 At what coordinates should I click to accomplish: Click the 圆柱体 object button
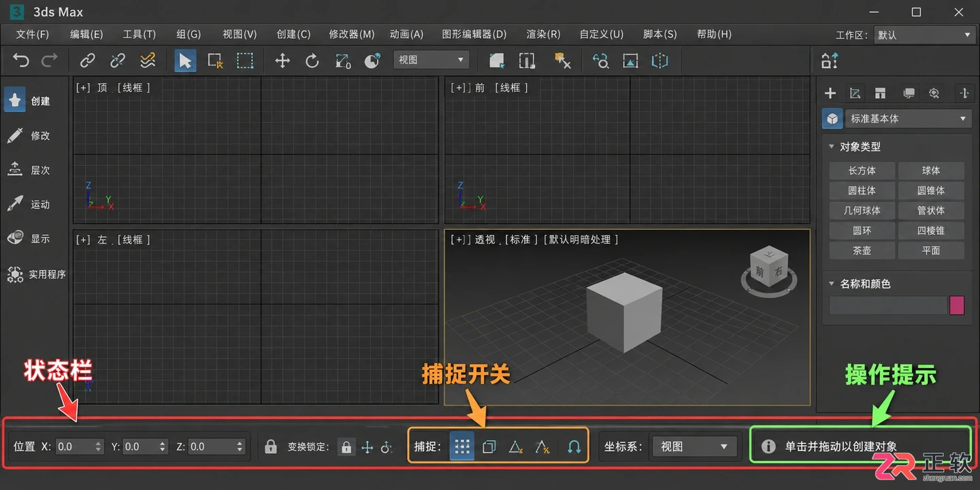click(862, 191)
